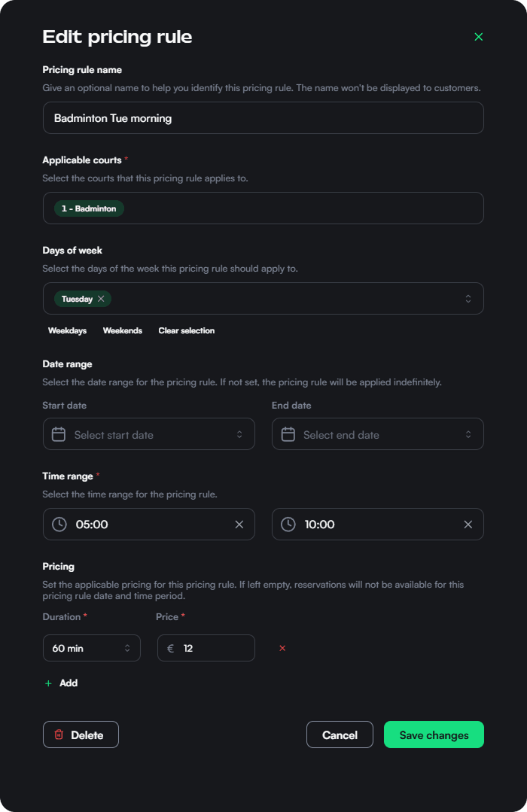
Task: Clear the 05:00 start time
Action: click(x=239, y=524)
